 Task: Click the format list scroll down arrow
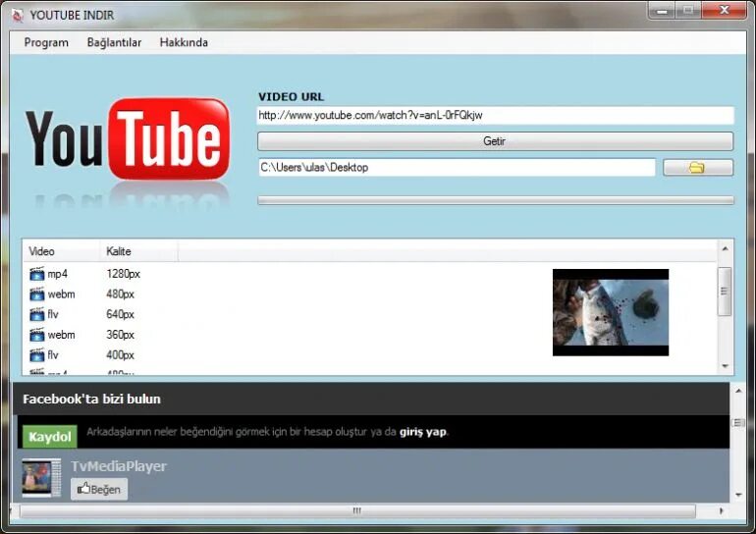tap(725, 366)
